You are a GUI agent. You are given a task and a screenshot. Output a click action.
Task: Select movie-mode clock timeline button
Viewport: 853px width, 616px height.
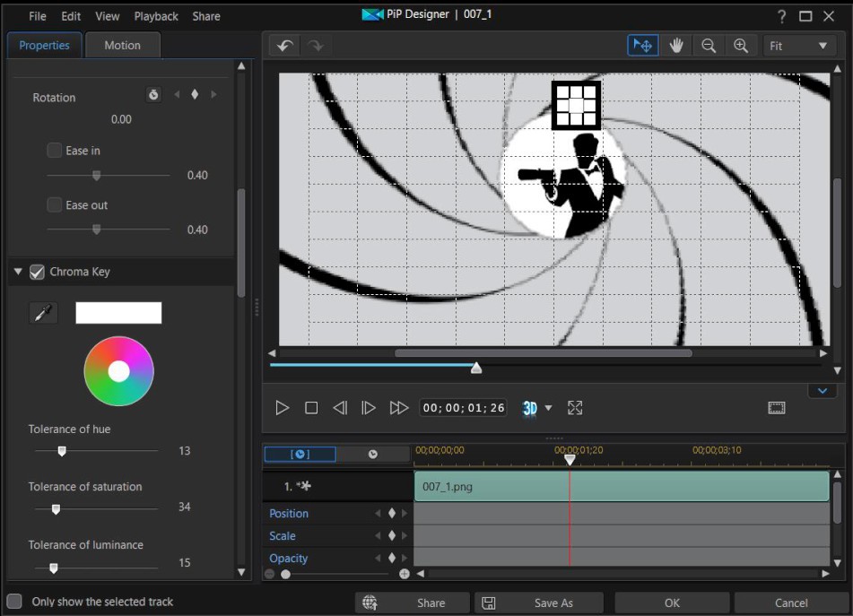point(372,454)
